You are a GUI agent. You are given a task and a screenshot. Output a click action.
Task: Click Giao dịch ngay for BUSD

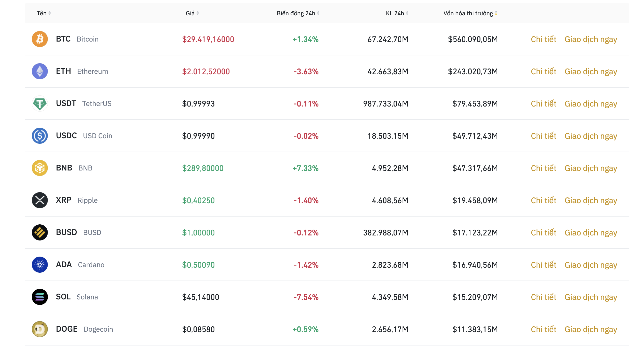(x=591, y=233)
